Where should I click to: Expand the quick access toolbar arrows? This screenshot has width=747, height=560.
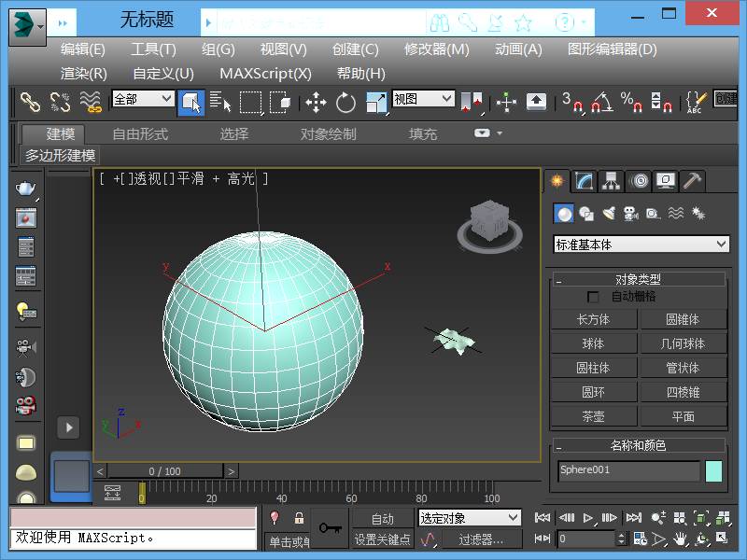pos(63,22)
